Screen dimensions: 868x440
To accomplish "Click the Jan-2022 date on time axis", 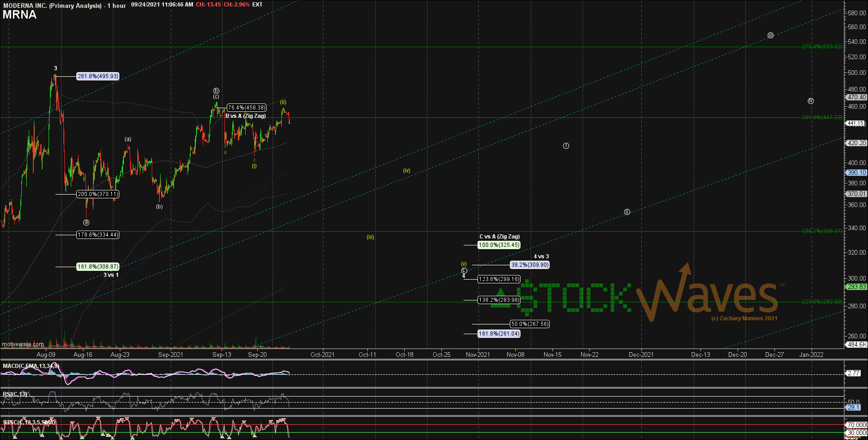I will tap(812, 355).
